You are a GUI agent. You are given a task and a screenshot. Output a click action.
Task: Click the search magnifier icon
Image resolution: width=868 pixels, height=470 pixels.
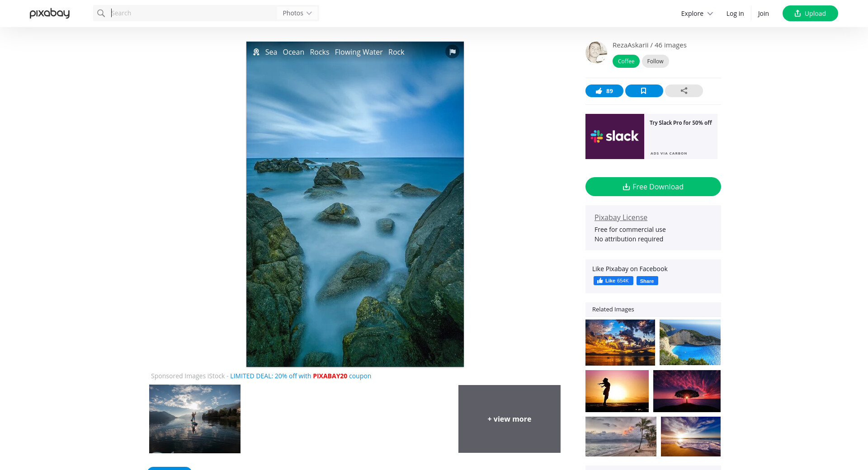pyautogui.click(x=101, y=13)
